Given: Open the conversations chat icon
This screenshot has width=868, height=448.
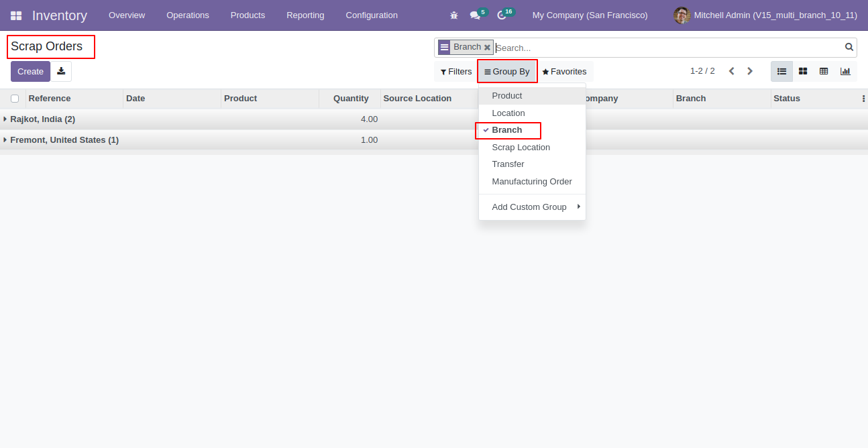Looking at the screenshot, I should point(475,15).
